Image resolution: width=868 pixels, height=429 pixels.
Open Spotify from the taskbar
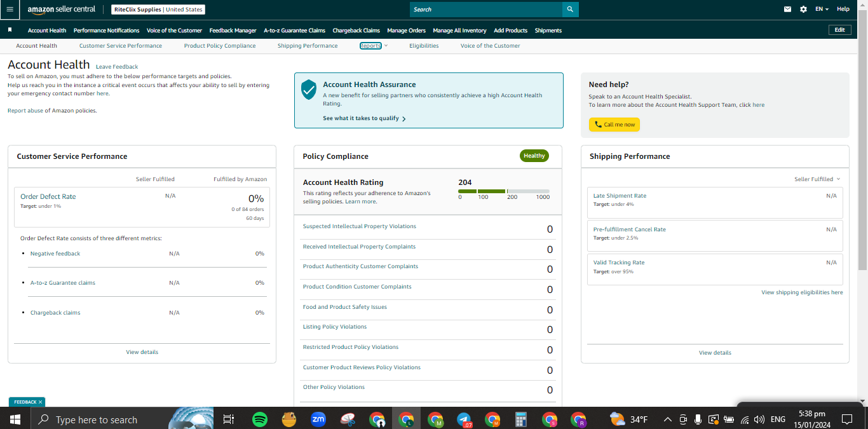(260, 419)
